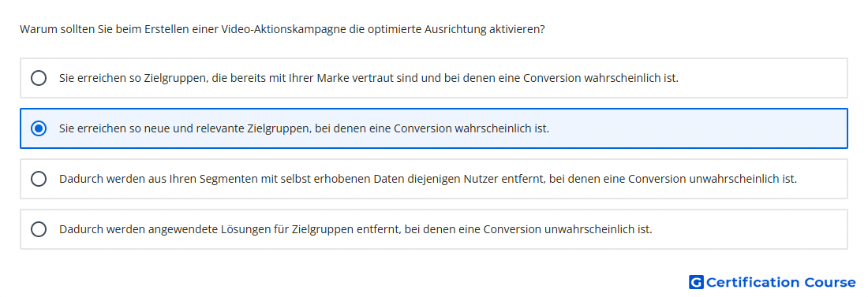Click the selected radio for 'neue und relevante Zielgruppen'
This screenshot has width=868, height=297.
[39, 129]
